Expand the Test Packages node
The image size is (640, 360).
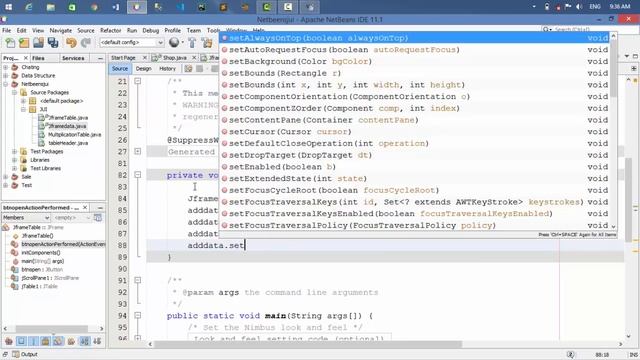[x=14, y=151]
